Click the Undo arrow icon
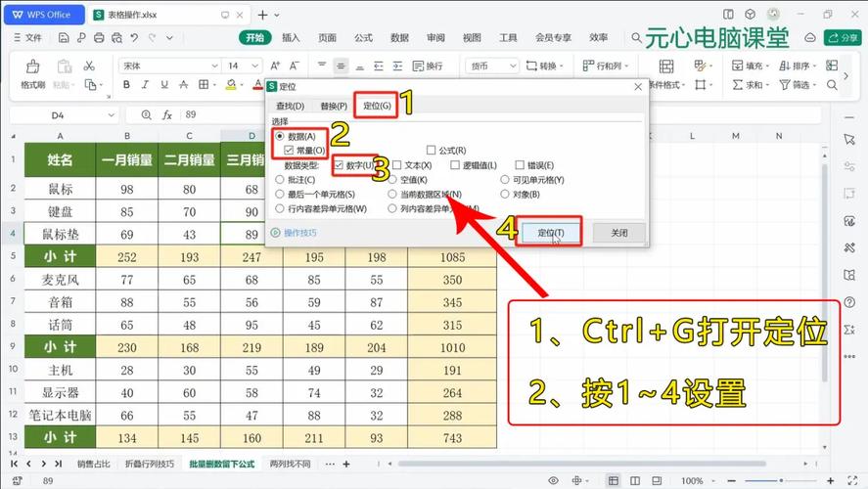Screen dimensions: 868x489 pyautogui.click(x=134, y=37)
